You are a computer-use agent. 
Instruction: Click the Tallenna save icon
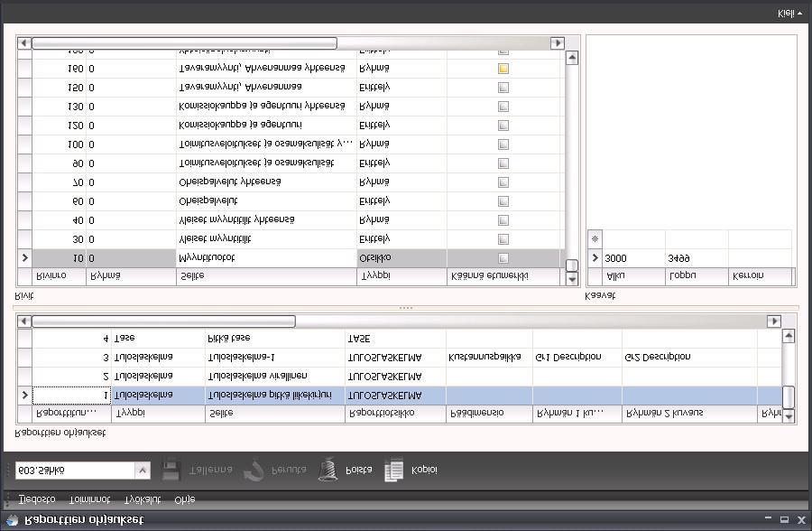point(171,470)
